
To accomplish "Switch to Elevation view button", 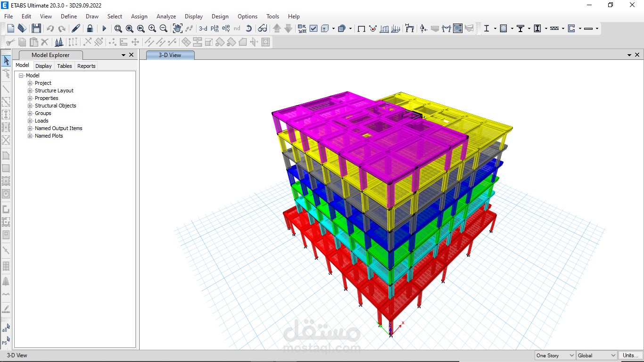I will tap(226, 28).
